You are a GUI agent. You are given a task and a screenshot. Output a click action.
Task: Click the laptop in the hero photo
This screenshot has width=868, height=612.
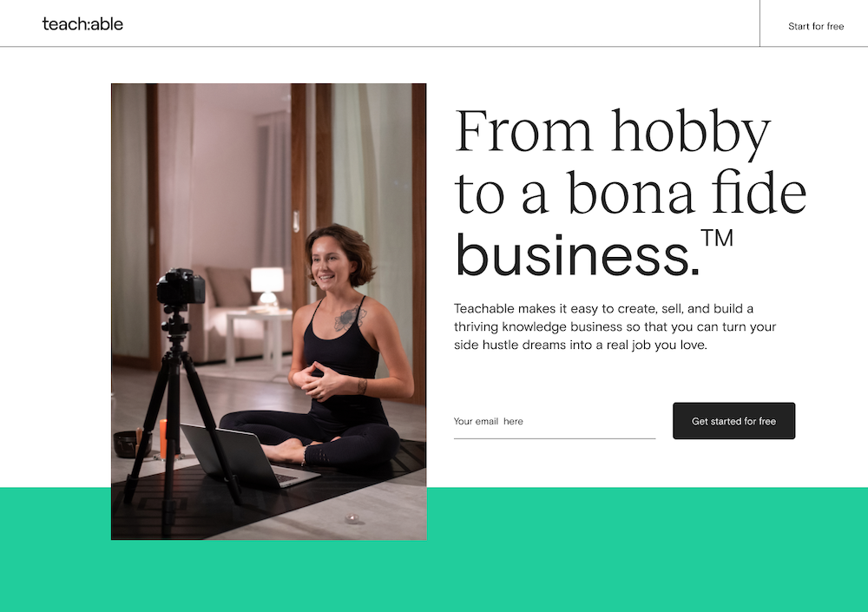[249, 456]
